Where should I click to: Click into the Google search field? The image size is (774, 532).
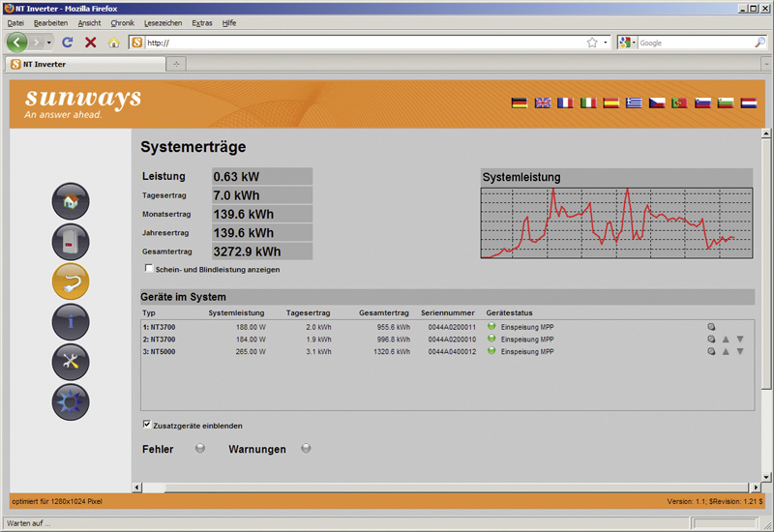pos(696,43)
